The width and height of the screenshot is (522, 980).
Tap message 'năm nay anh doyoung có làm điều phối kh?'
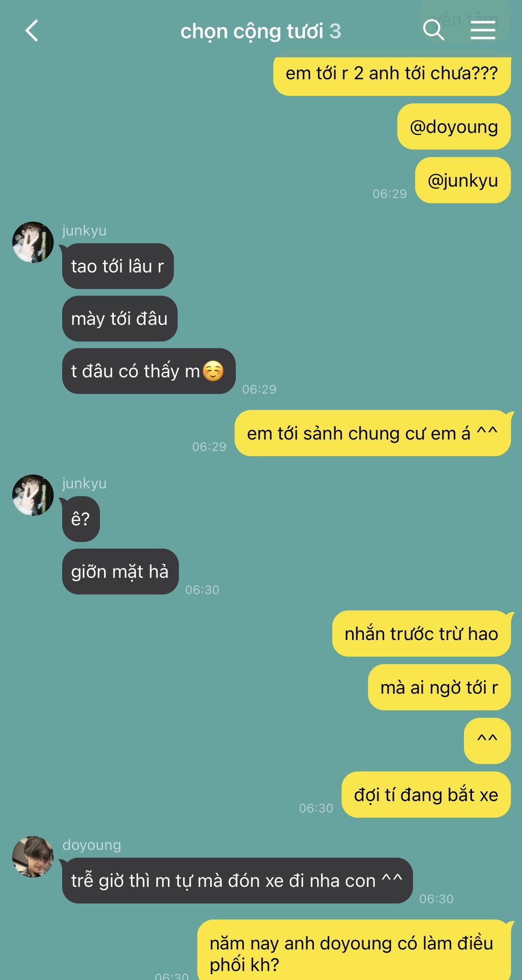coord(354,950)
